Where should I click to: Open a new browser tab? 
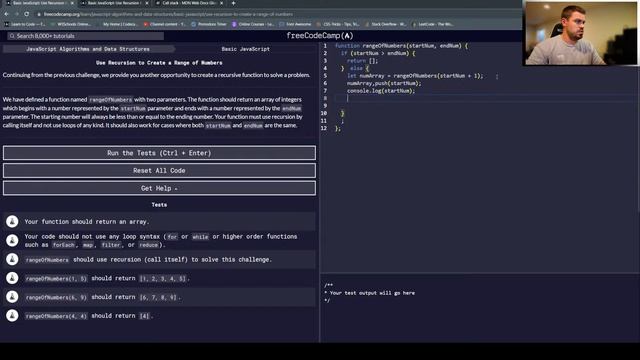tap(233, 3)
